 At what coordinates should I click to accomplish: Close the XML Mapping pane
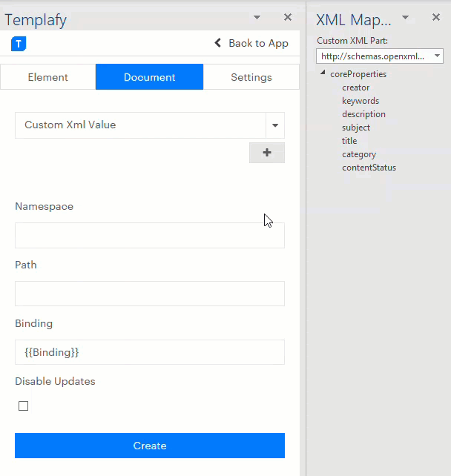(x=436, y=17)
